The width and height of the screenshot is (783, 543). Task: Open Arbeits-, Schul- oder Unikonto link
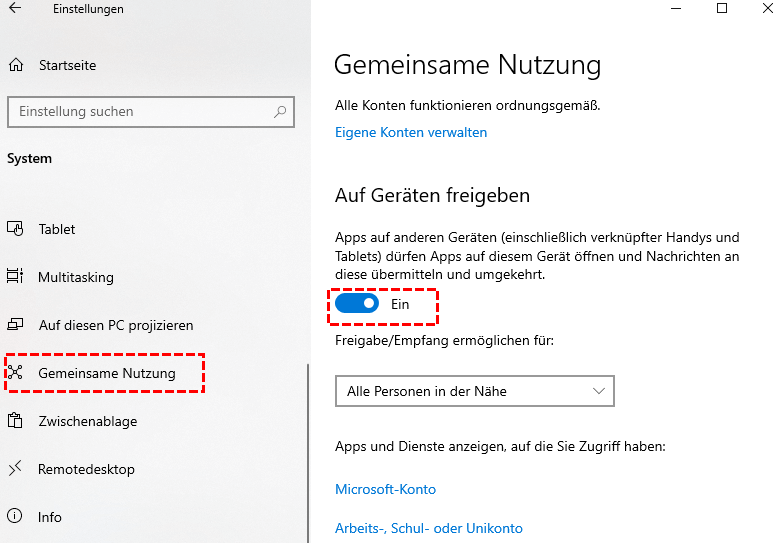428,528
